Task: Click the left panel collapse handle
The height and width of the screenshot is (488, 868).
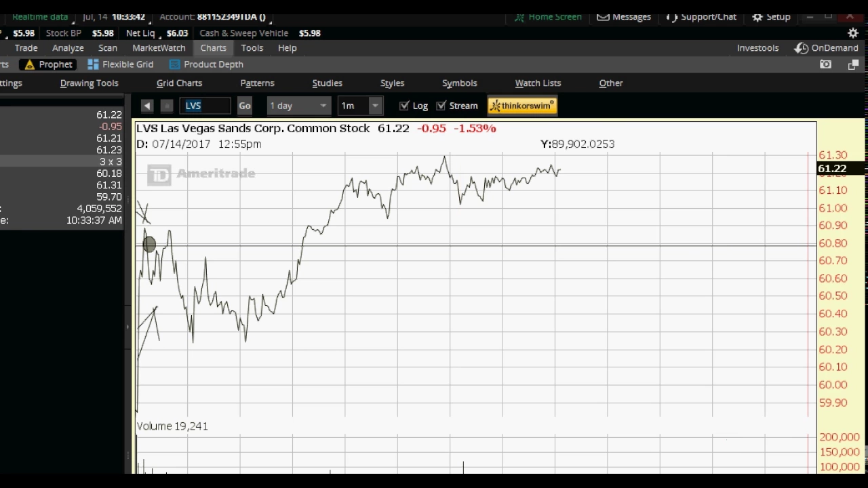Action: [127, 327]
